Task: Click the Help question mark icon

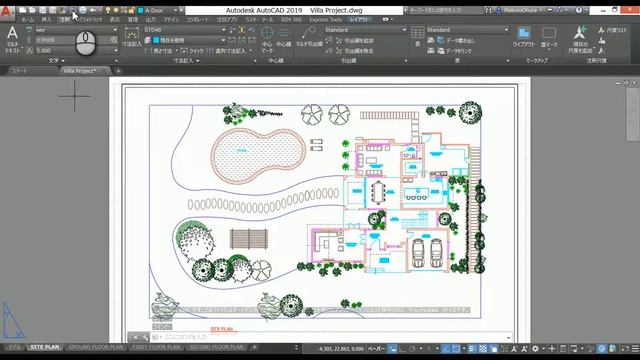Action: pyautogui.click(x=578, y=10)
